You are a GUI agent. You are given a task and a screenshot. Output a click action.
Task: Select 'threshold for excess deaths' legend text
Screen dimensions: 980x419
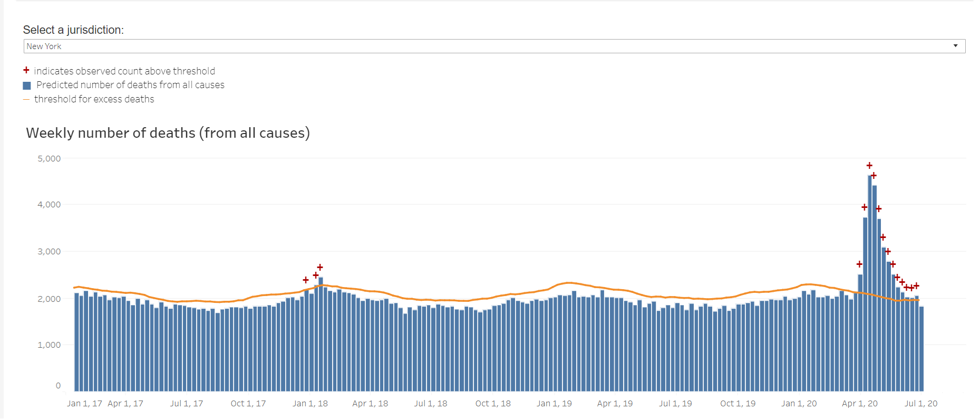[x=94, y=99]
